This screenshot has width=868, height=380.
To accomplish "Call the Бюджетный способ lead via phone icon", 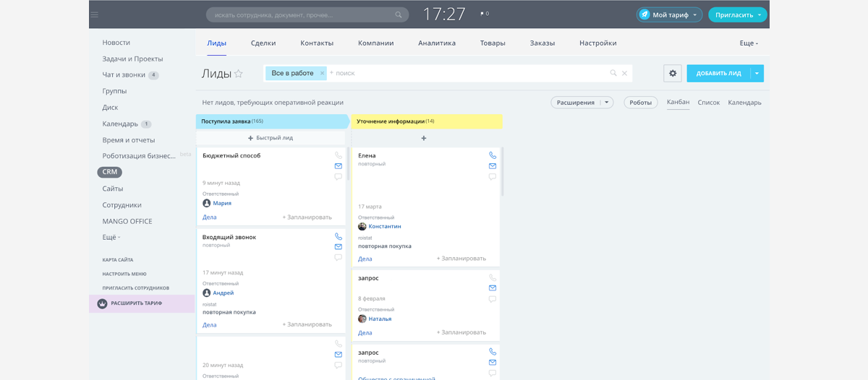I will [x=339, y=155].
